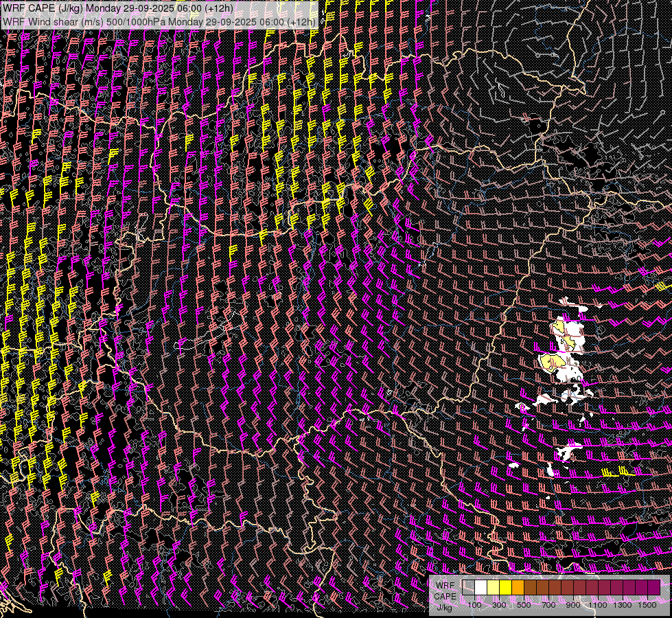The image size is (672, 618).
Task: Click the 100 label in CAPE legend
Action: click(x=474, y=605)
